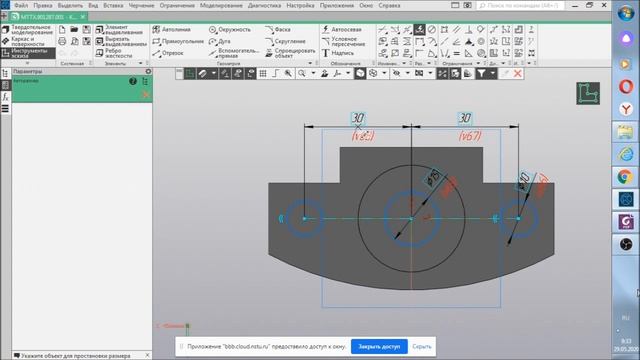The image size is (640, 360).
Task: Open the Правка menu
Action: click(x=42, y=6)
